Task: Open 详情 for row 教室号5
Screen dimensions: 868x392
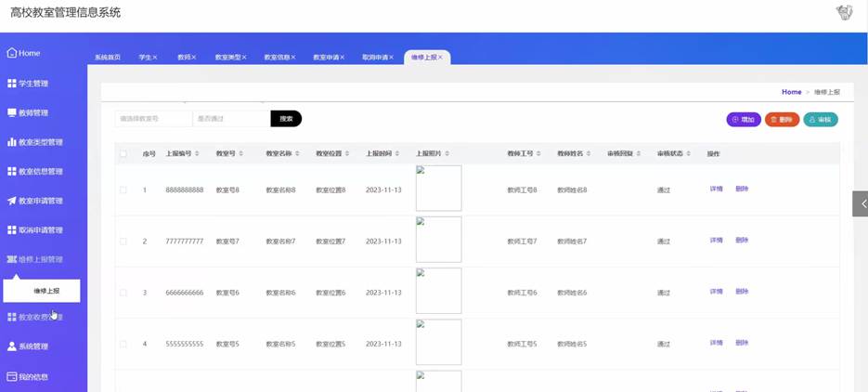Action: click(x=717, y=343)
